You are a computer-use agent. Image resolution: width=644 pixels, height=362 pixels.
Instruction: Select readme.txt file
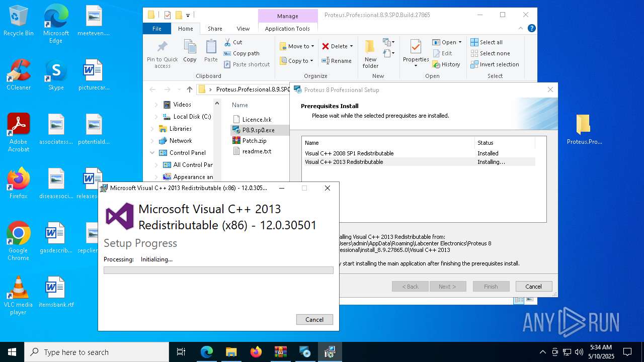[x=252, y=151]
